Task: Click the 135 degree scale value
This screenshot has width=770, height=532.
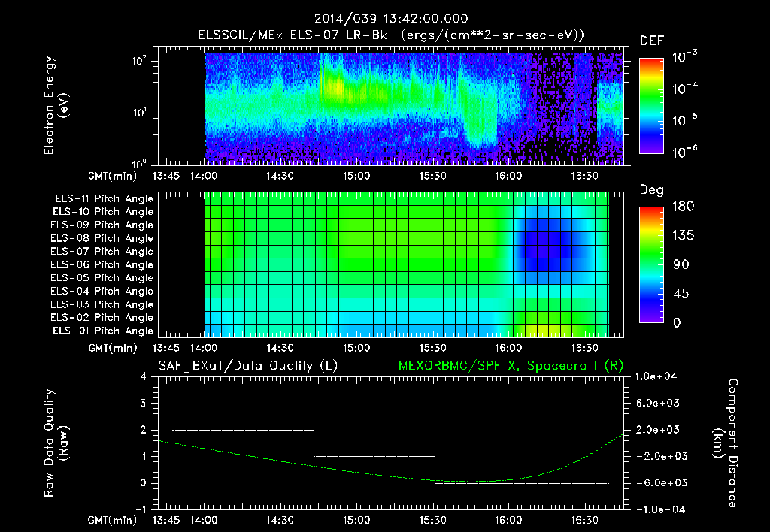Action: click(684, 235)
